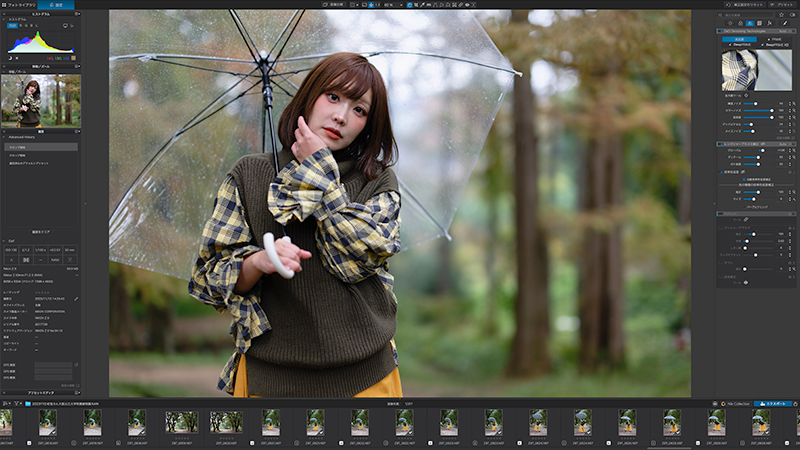Collapse the Exif panel
This screenshot has width=800, height=450.
[x=4, y=241]
